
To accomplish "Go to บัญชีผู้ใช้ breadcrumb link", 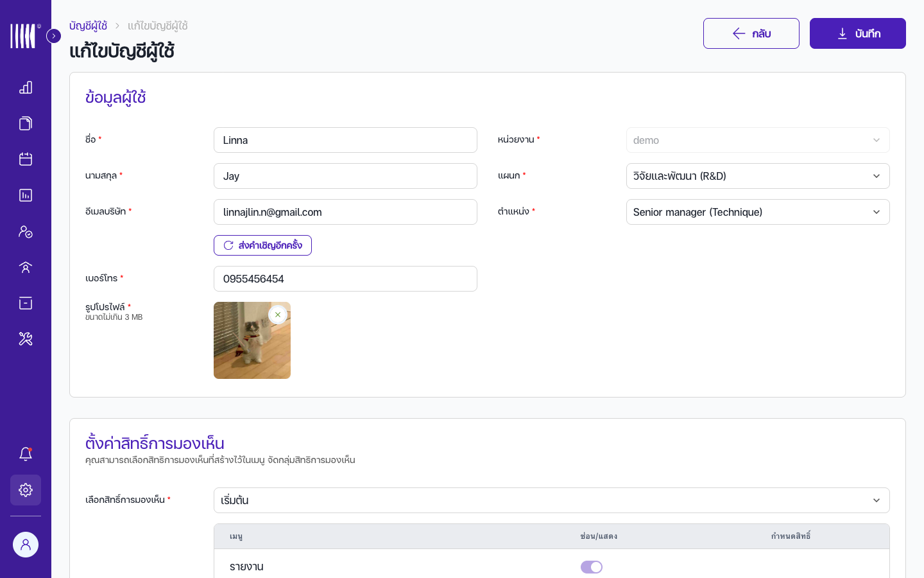I will [88, 26].
